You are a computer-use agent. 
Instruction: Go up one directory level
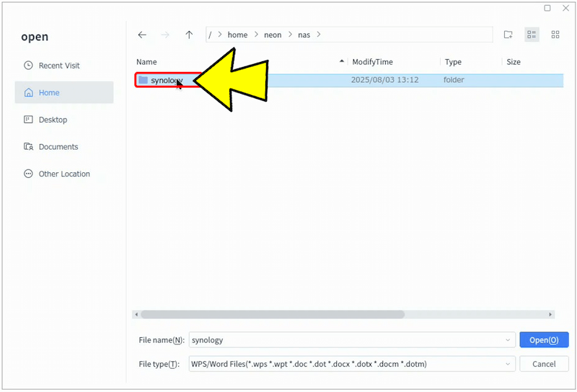(x=189, y=35)
